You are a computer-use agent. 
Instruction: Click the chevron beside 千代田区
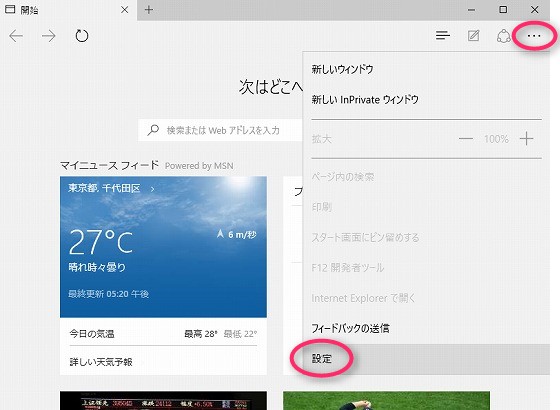tap(152, 189)
